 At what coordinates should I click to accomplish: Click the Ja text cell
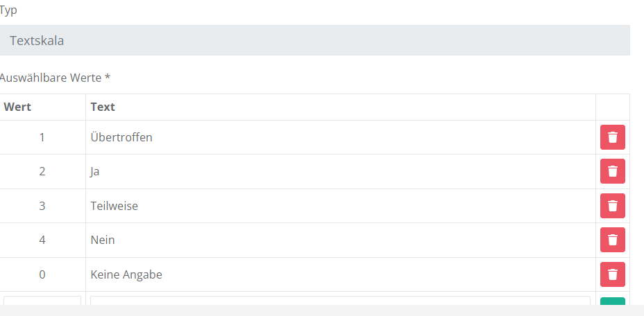pyautogui.click(x=95, y=171)
